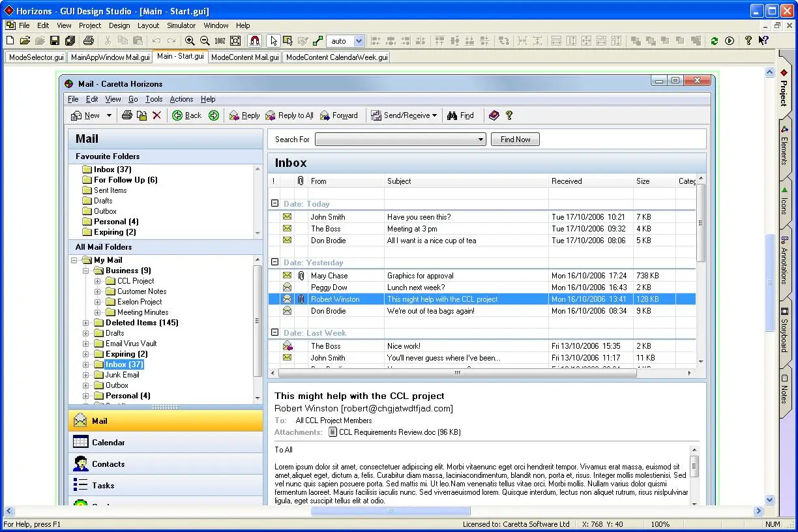
Task: Run the simulator with the play icon
Action: pyautogui.click(x=730, y=41)
